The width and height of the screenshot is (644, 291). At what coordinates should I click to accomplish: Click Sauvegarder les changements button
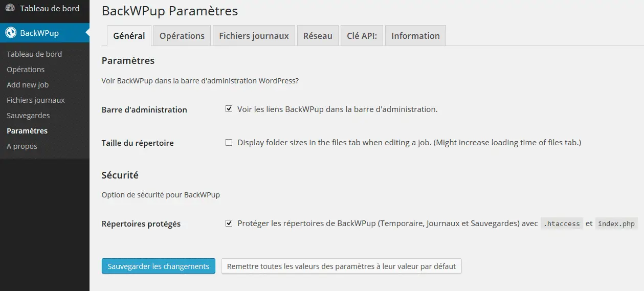click(x=159, y=266)
